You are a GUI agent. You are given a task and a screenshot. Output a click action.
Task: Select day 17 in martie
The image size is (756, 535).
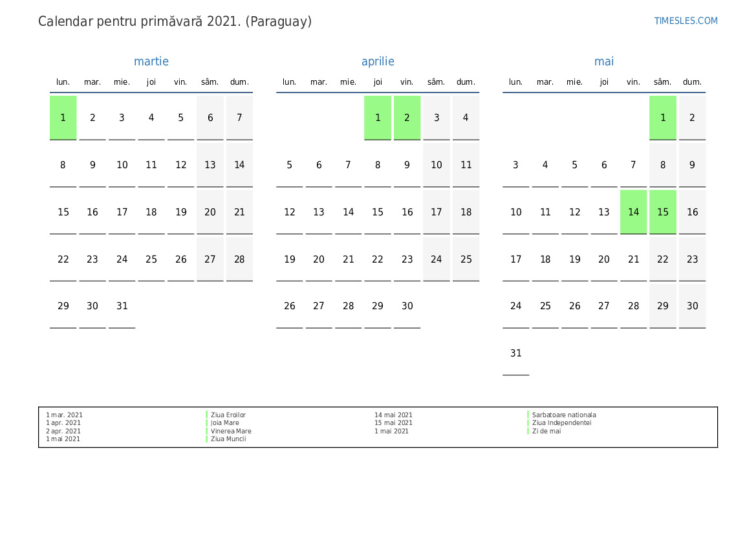pos(122,212)
